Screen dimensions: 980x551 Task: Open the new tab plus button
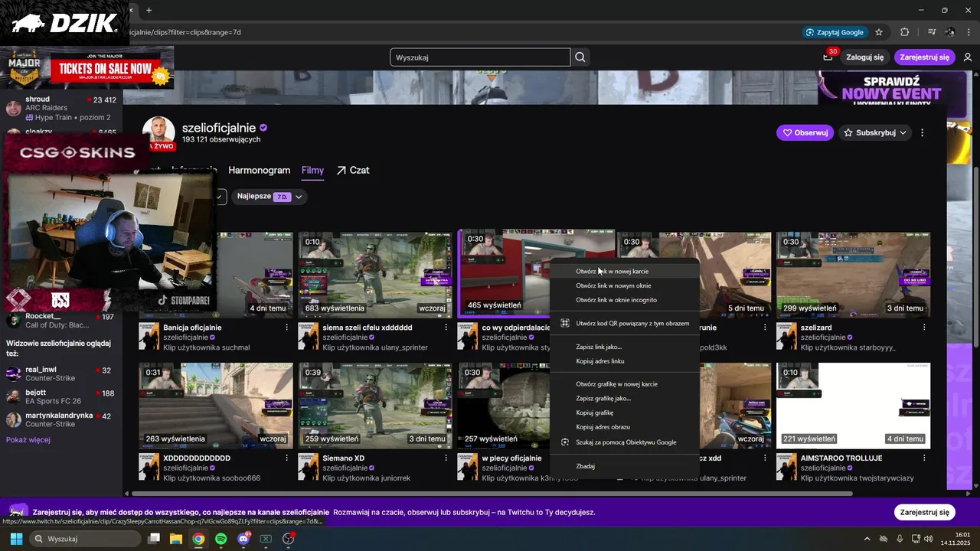149,10
